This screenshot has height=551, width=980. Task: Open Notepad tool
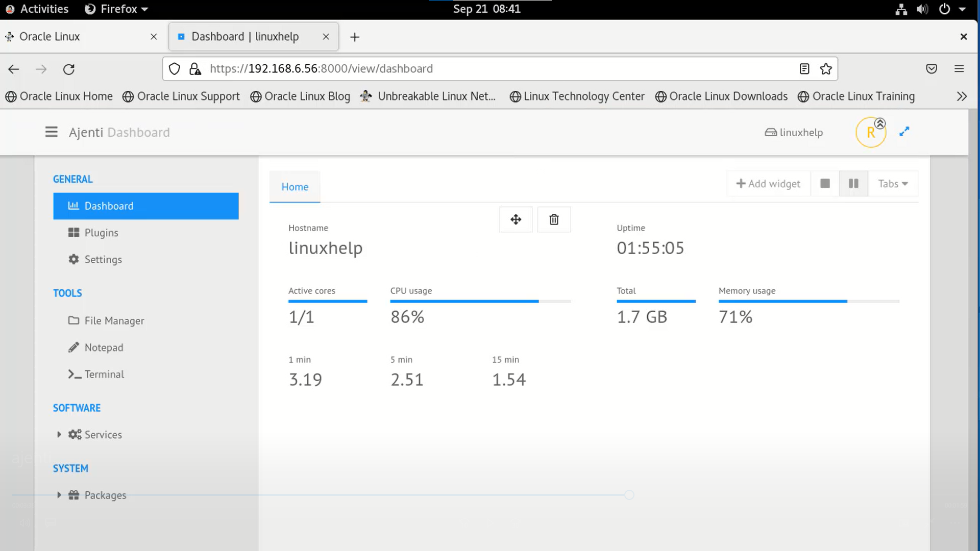coord(146,347)
